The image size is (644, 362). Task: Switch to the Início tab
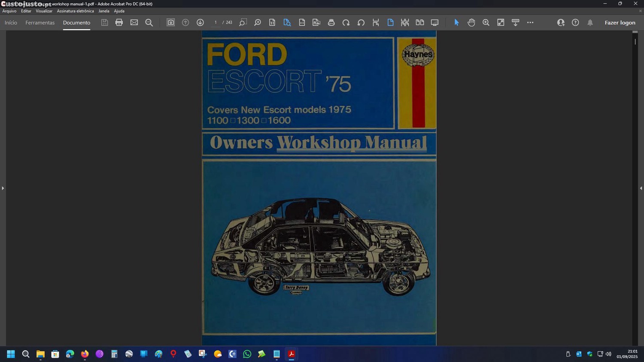point(11,23)
